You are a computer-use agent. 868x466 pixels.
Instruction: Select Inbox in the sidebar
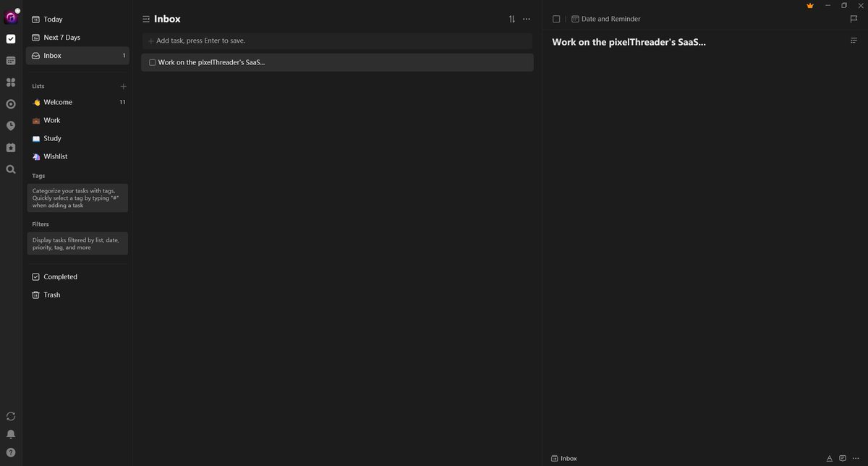pos(77,56)
